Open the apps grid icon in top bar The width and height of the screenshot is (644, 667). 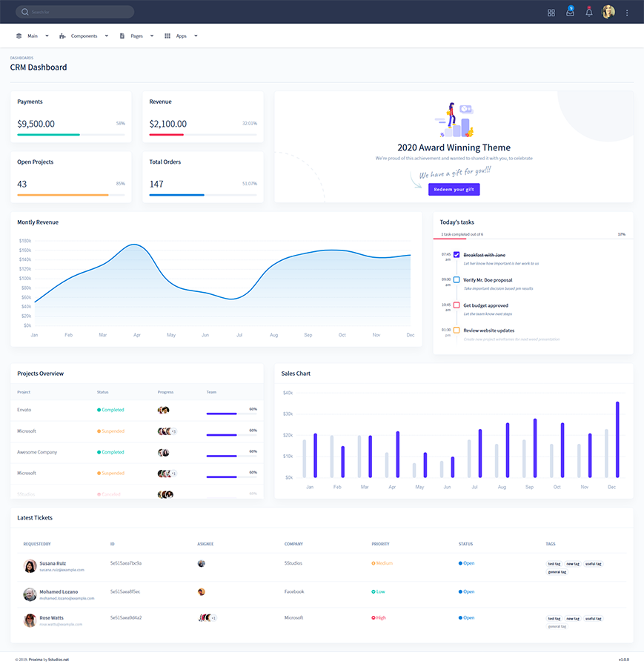(551, 12)
